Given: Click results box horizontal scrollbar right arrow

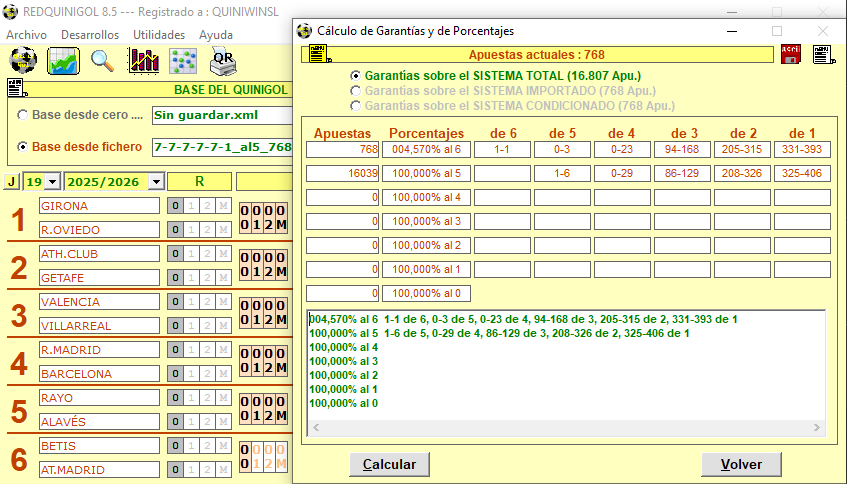Looking at the screenshot, I should click(x=817, y=427).
